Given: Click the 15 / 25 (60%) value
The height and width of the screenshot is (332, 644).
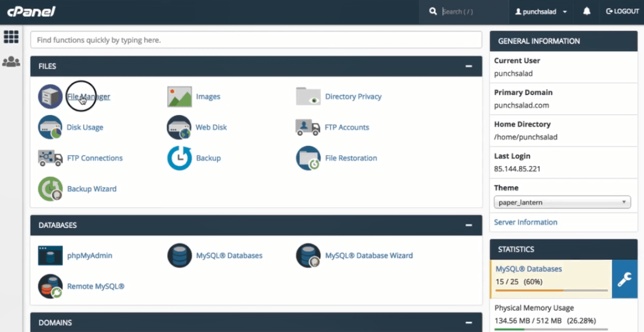Looking at the screenshot, I should click(519, 282).
